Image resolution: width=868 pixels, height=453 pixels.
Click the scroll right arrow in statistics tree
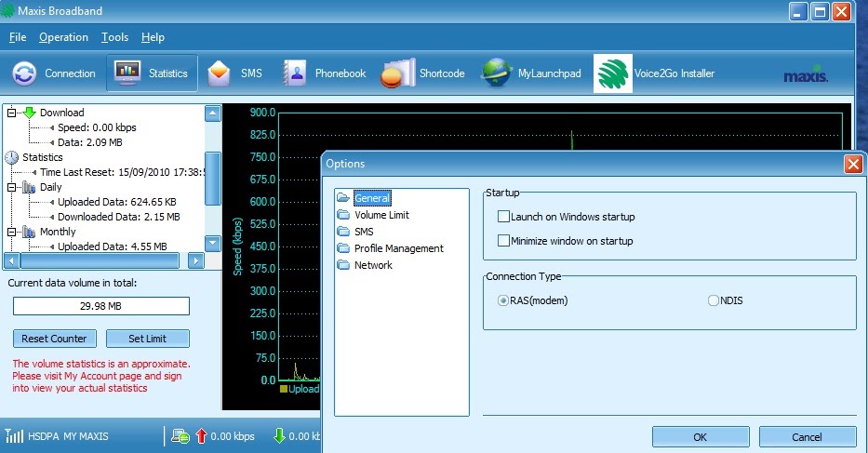[x=195, y=260]
